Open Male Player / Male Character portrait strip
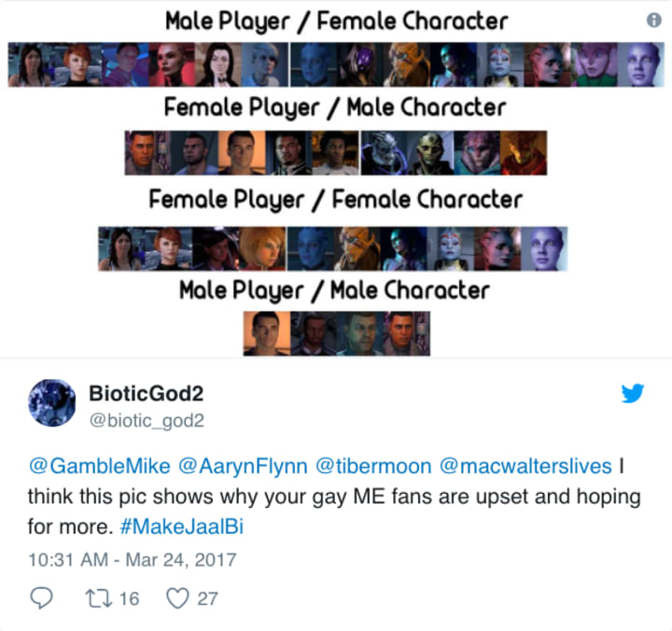The width and height of the screenshot is (672, 631). coord(336,333)
